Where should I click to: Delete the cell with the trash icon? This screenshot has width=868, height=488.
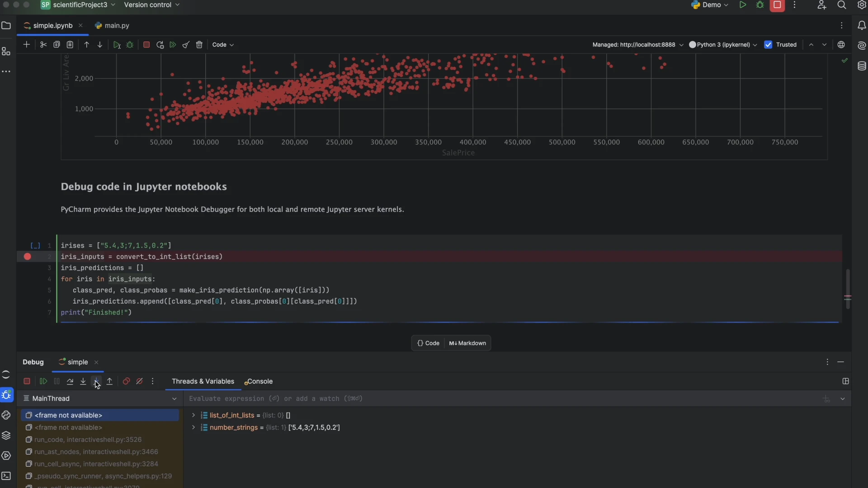pos(199,45)
